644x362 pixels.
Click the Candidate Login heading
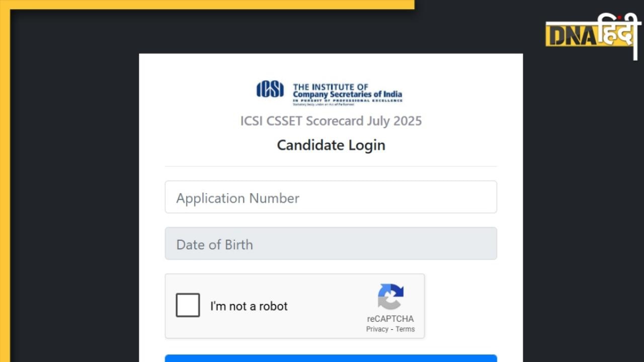[x=331, y=145]
